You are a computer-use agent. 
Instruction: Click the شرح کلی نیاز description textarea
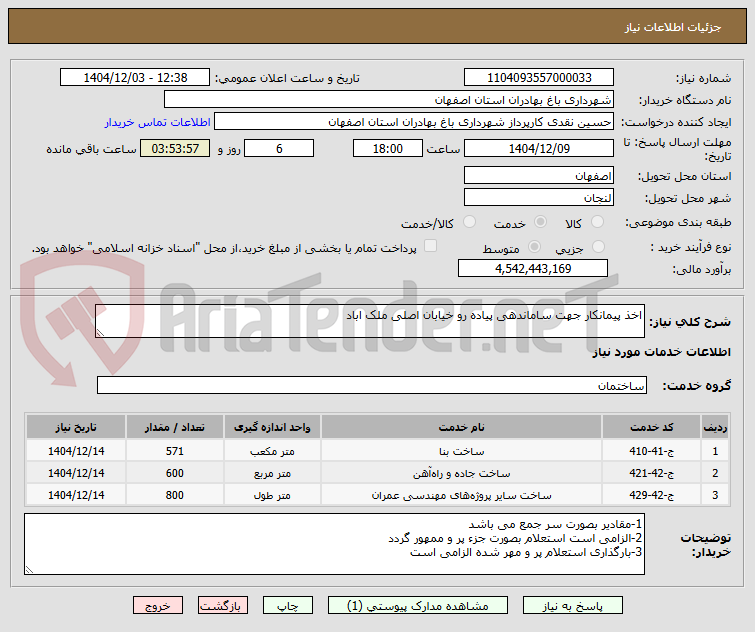(370, 321)
